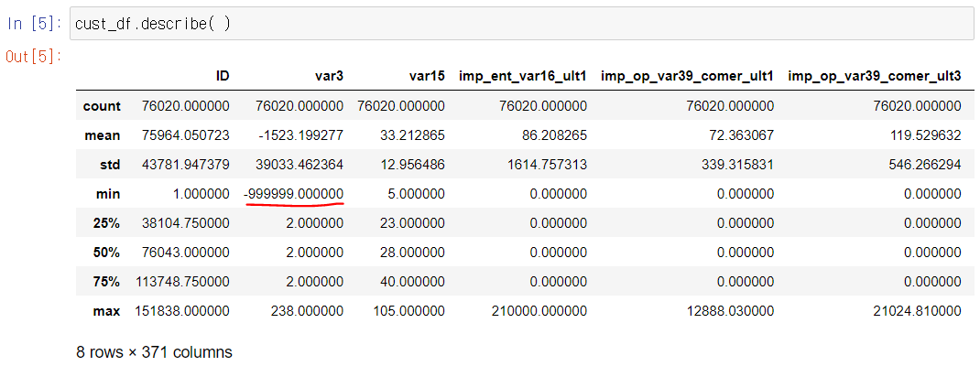980x366 pixels.
Task: Click the 50% row label
Action: tap(107, 253)
